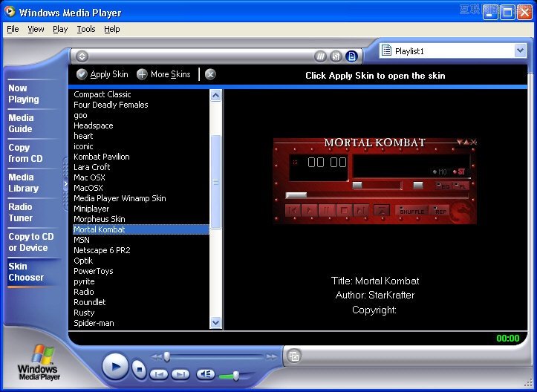Image resolution: width=537 pixels, height=392 pixels.
Task: Open the Playlist1 dropdown
Action: [520, 50]
